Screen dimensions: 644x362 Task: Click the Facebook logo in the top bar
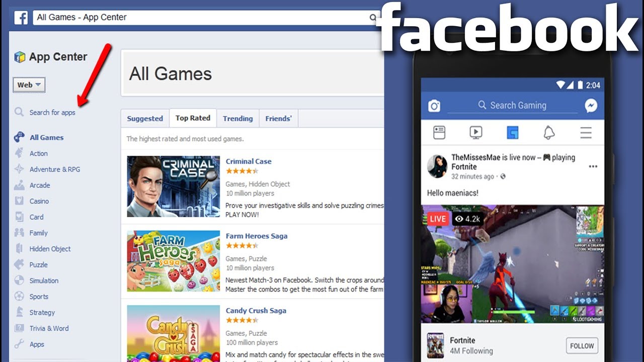[21, 18]
